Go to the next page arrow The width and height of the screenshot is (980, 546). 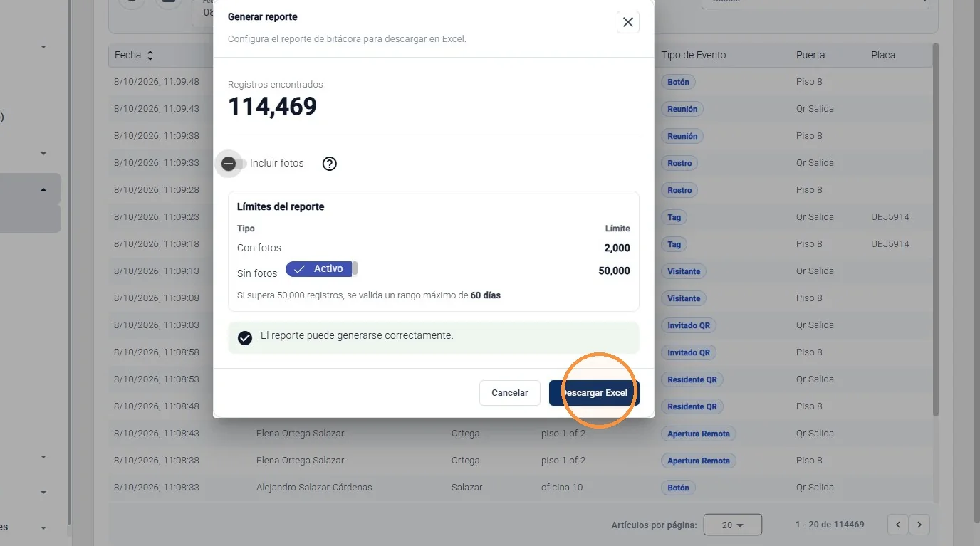point(919,525)
